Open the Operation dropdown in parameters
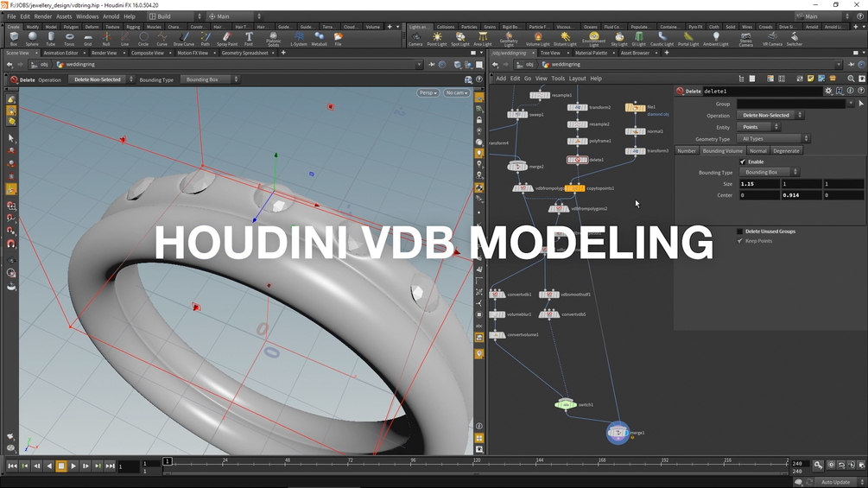868x488 pixels. click(770, 115)
